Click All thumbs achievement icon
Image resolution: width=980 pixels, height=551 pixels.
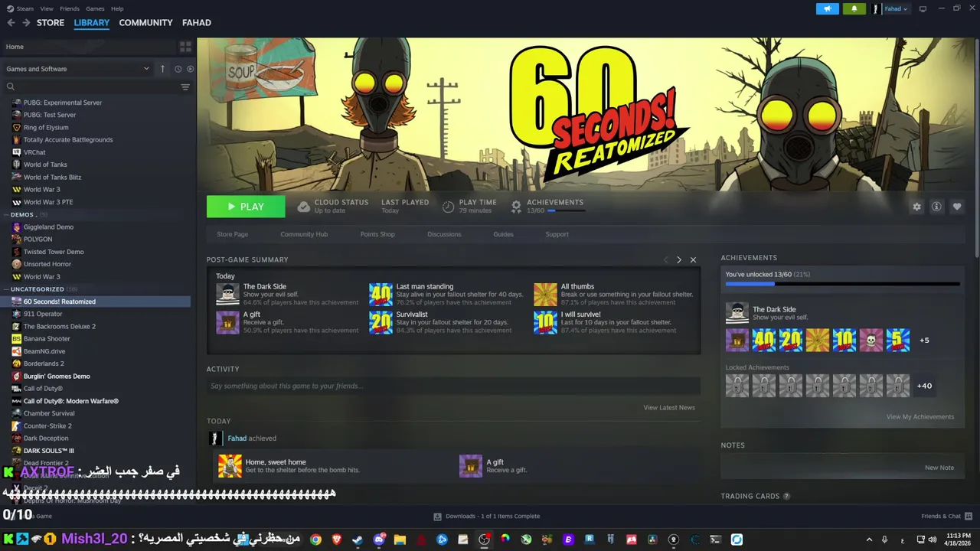(545, 295)
